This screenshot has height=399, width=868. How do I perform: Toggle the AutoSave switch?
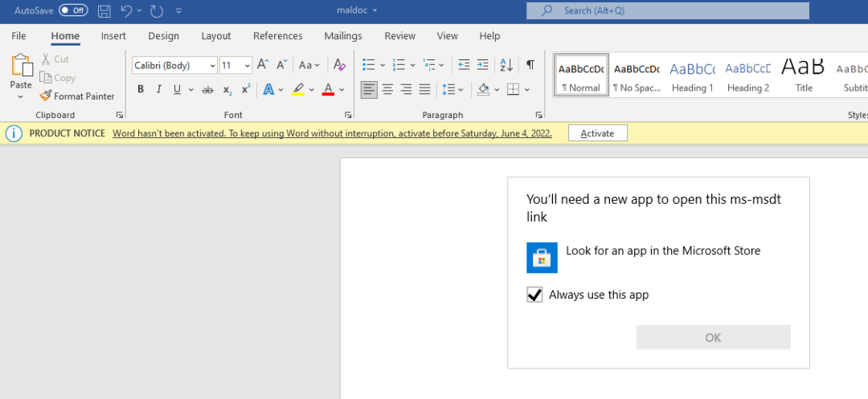(x=73, y=10)
